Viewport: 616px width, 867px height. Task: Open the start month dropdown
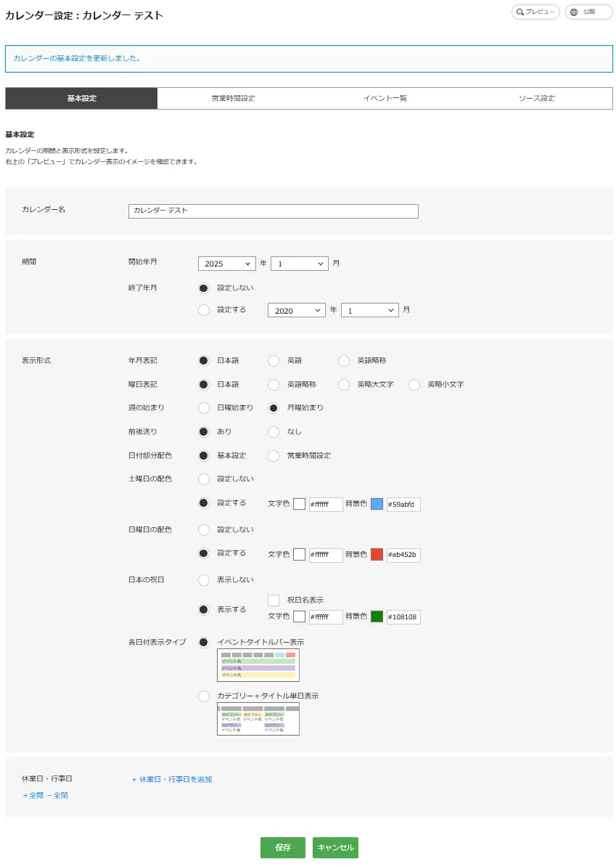(299, 264)
